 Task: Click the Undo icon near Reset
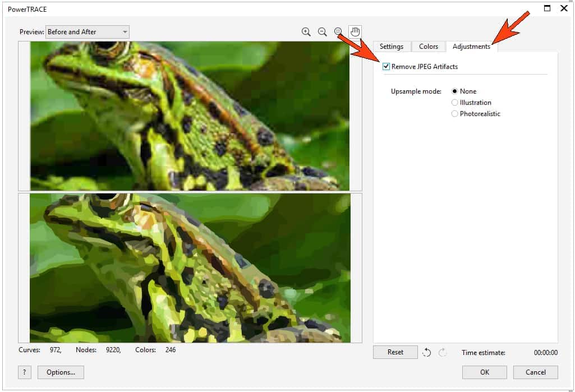pos(427,352)
